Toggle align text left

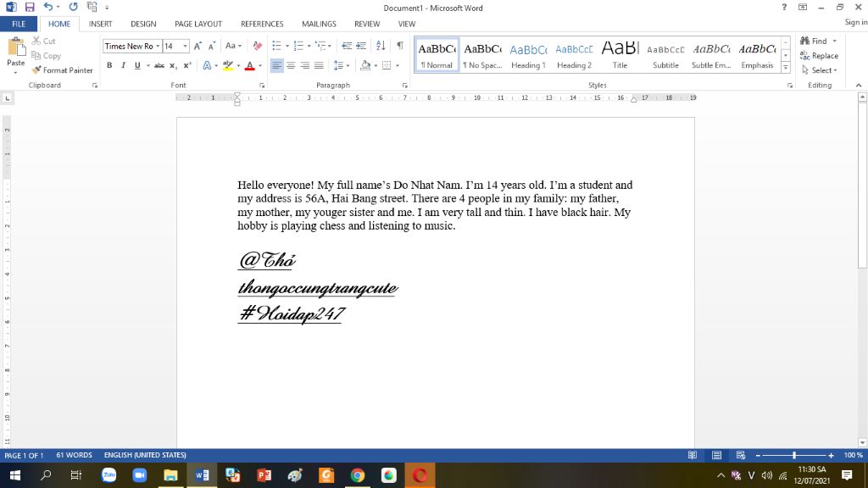coord(277,65)
